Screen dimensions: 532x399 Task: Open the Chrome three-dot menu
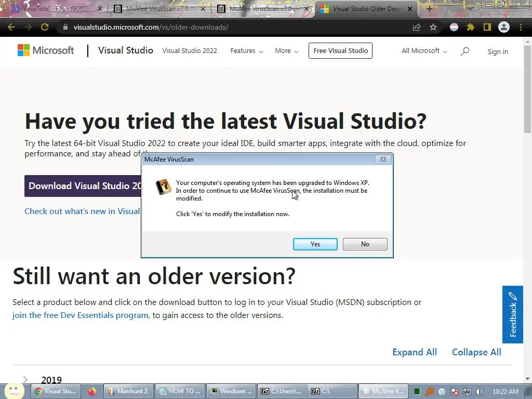[521, 27]
